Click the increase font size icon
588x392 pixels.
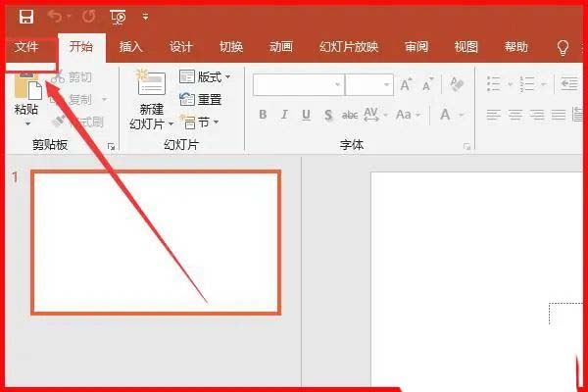click(x=406, y=85)
